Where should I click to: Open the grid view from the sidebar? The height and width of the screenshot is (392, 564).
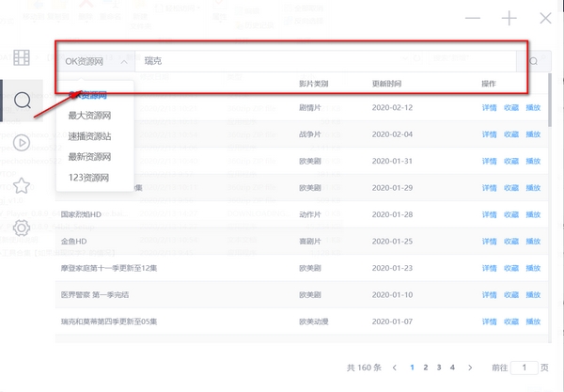tap(22, 57)
